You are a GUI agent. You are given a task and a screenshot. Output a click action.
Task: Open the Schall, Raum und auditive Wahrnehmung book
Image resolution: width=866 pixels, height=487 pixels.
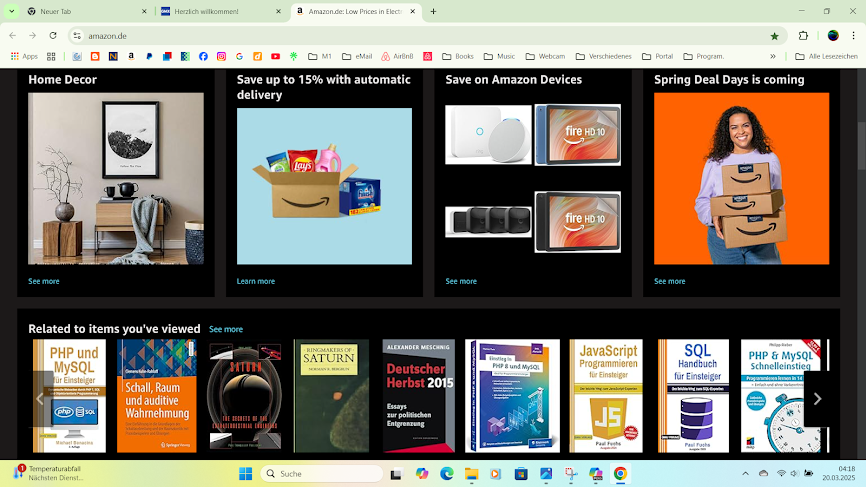pyautogui.click(x=157, y=396)
